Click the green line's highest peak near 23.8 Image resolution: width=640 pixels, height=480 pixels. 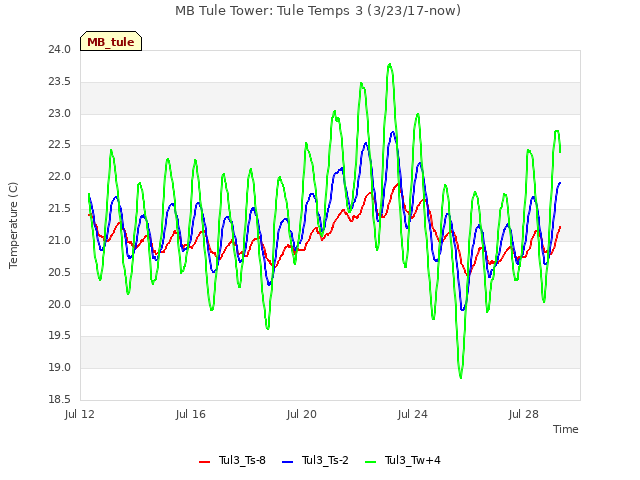coord(390,64)
